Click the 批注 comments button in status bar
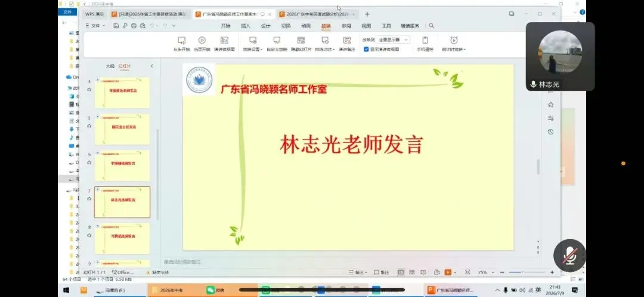The width and height of the screenshot is (644, 297). [x=382, y=273]
